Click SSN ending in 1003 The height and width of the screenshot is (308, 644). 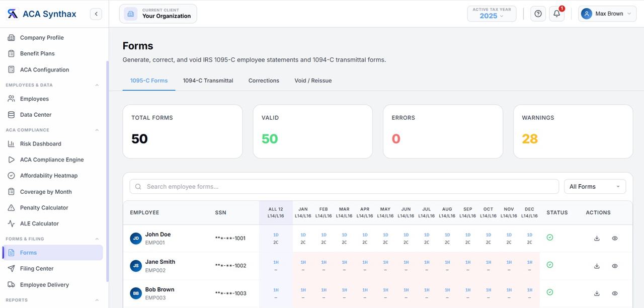click(x=230, y=293)
